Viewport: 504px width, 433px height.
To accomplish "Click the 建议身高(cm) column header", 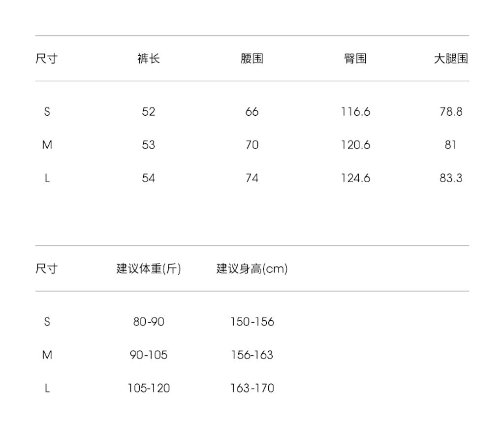I will click(252, 269).
